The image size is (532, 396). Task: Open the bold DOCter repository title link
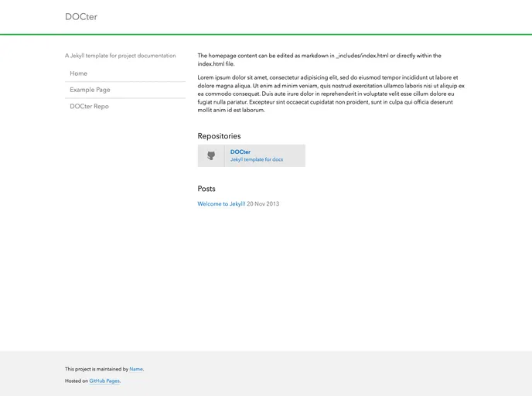240,152
